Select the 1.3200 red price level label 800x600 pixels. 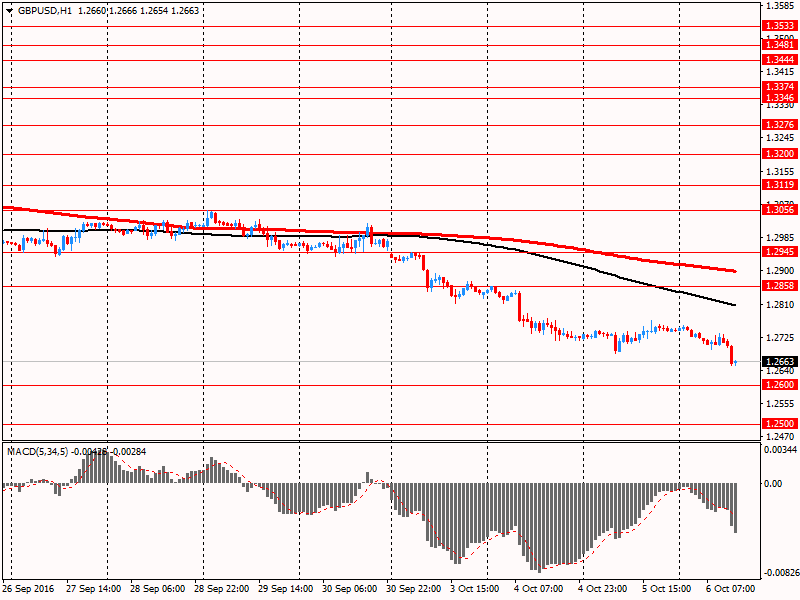[x=780, y=154]
